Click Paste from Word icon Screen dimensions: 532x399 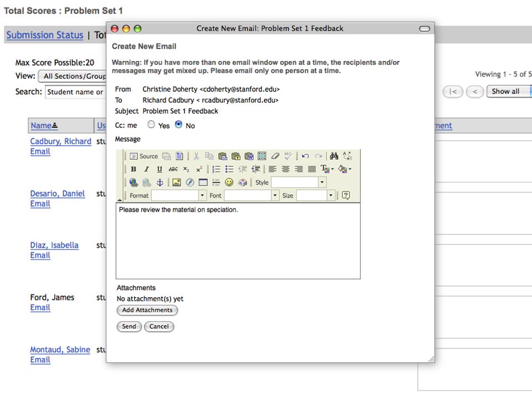(249, 156)
